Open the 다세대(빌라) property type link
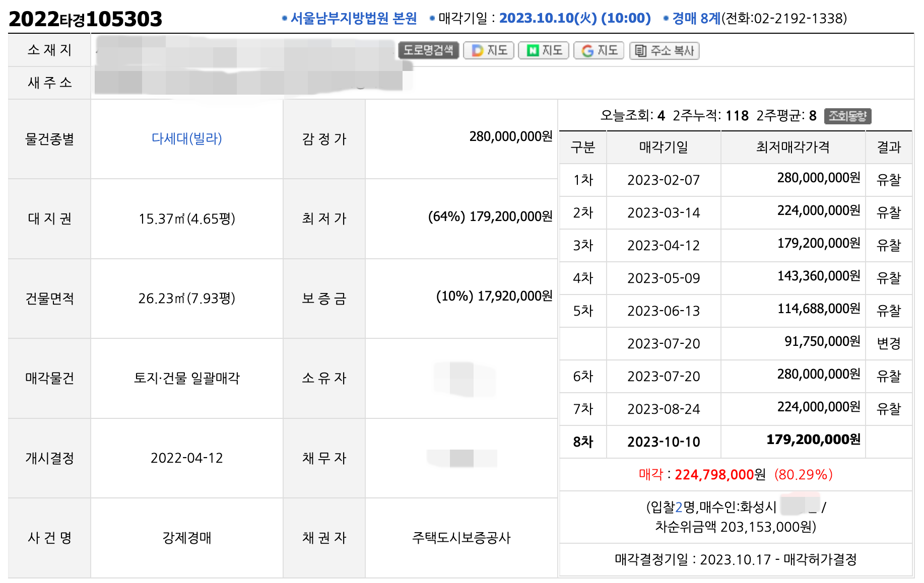The width and height of the screenshot is (924, 583). click(187, 138)
